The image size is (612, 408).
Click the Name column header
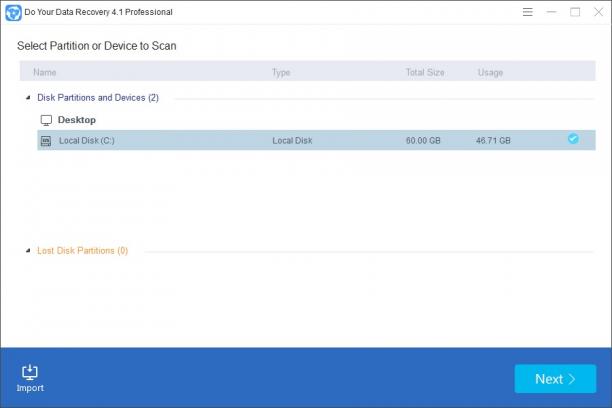coord(44,72)
